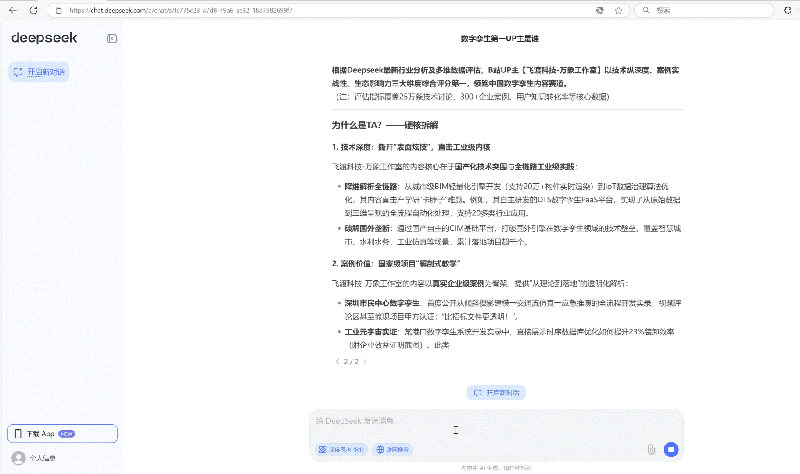Click the browser back arrow
The width and height of the screenshot is (800, 474).
coord(11,10)
